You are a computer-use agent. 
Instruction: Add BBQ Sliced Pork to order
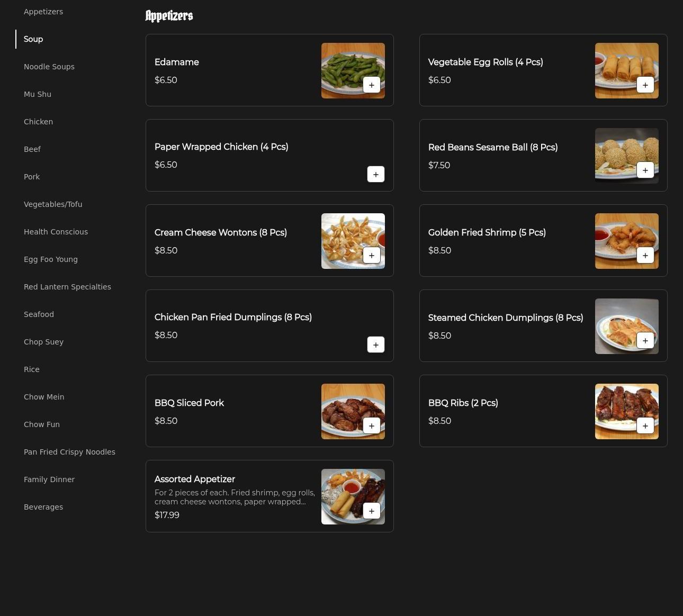(371, 425)
